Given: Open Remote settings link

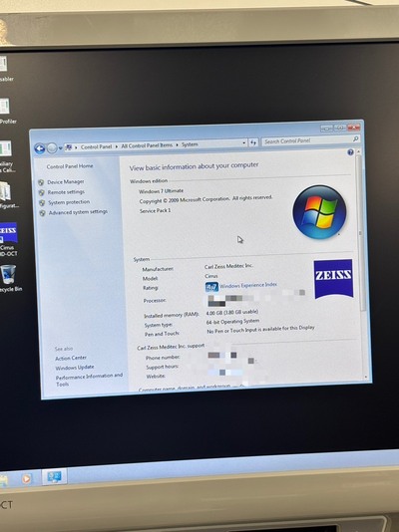Looking at the screenshot, I should click(x=66, y=192).
